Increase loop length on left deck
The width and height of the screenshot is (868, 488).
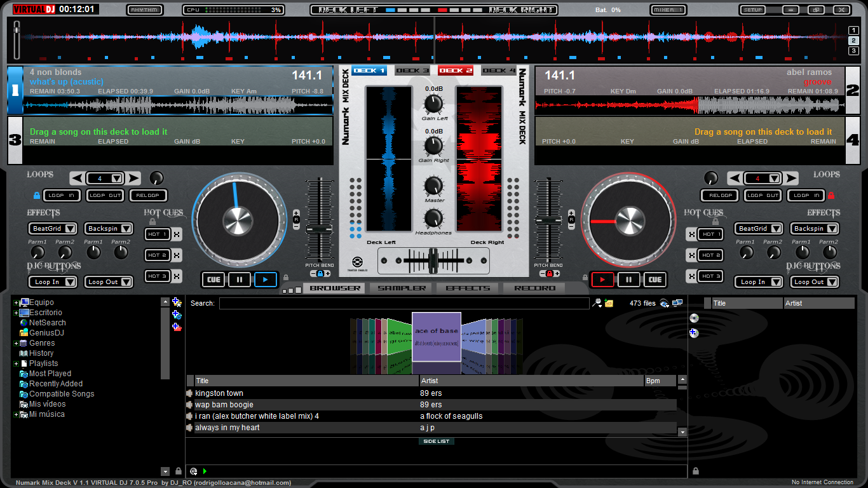(x=133, y=179)
